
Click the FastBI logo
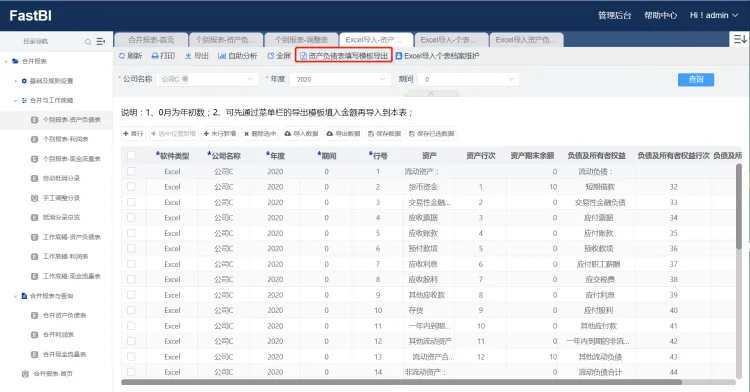click(x=30, y=15)
